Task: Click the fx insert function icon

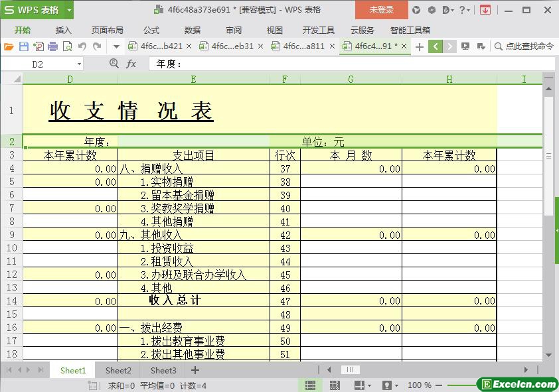Action: click(x=131, y=64)
